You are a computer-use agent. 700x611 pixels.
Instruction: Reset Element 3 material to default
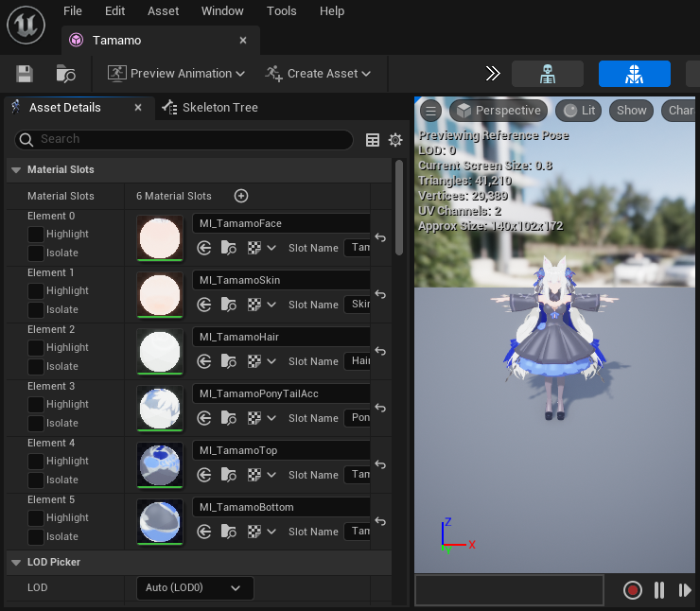pos(380,408)
